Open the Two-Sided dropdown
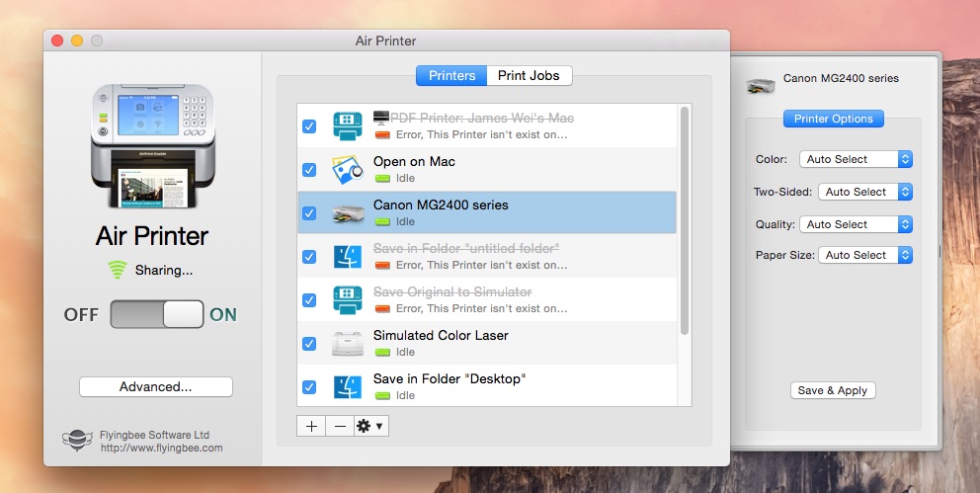This screenshot has width=980, height=493. [x=865, y=192]
